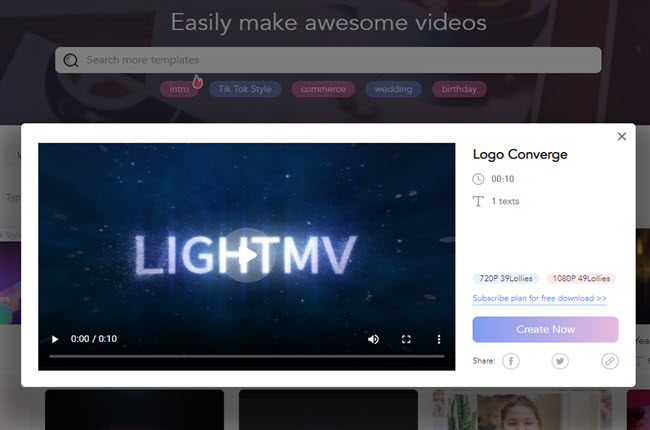This screenshot has height=430, width=650.
Task: Choose the intro tag
Action: (179, 89)
